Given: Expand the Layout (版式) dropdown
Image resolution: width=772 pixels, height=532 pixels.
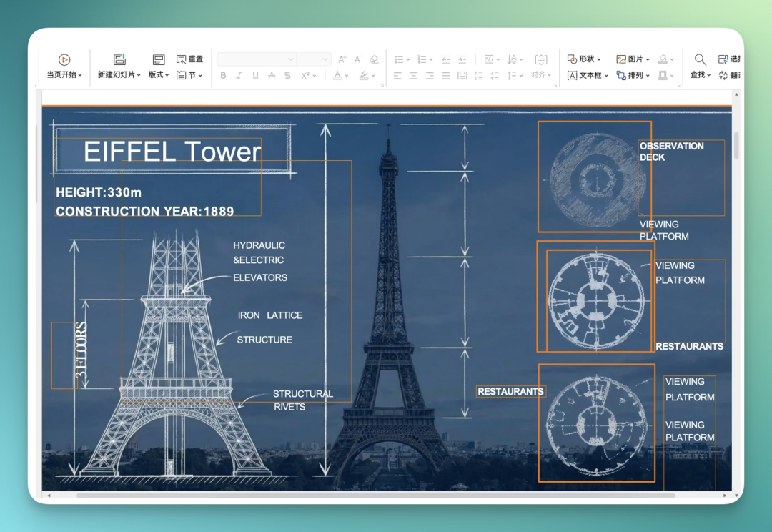Looking at the screenshot, I should pyautogui.click(x=159, y=74).
